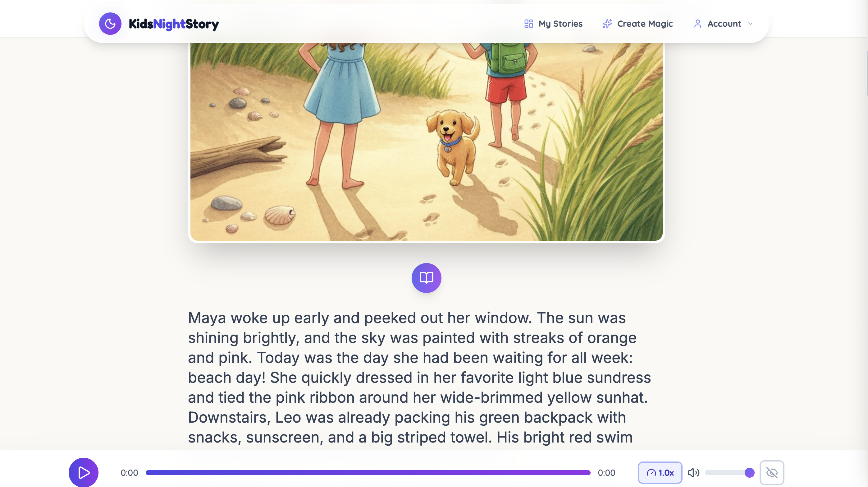Navigate to My Stories
Screen dimensions: 868x487
pyautogui.click(x=560, y=24)
